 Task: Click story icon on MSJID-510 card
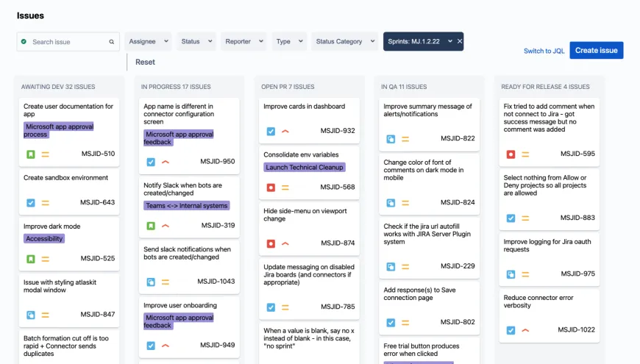(31, 154)
